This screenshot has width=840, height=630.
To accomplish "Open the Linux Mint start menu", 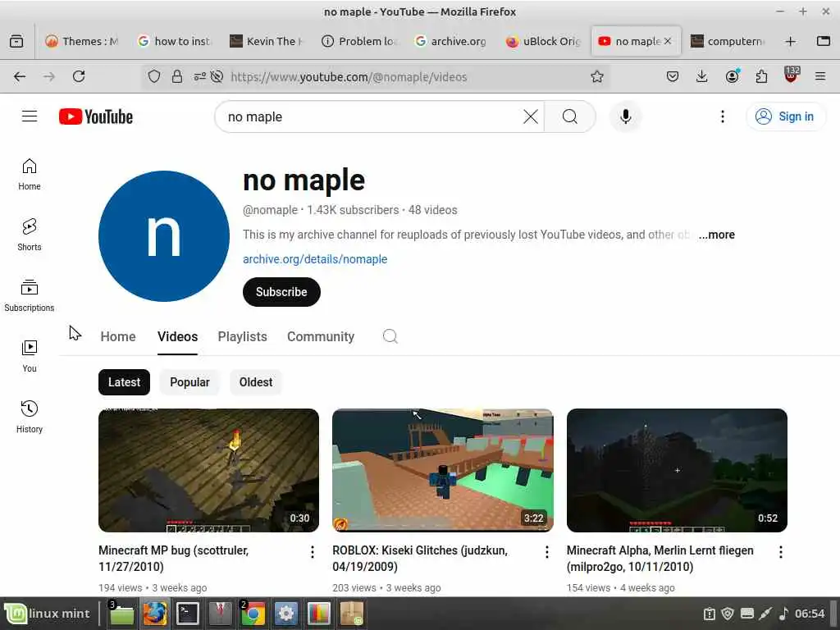I will [x=48, y=614].
